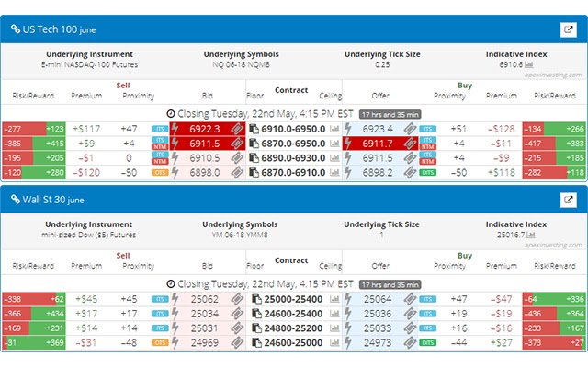The height and width of the screenshot is (368, 588).
Task: Click sell risk/reward bar -338 / +62
Action: click(x=34, y=299)
